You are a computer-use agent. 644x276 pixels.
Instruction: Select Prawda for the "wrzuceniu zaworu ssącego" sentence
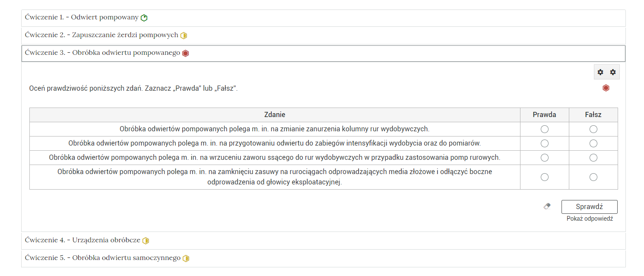(544, 158)
